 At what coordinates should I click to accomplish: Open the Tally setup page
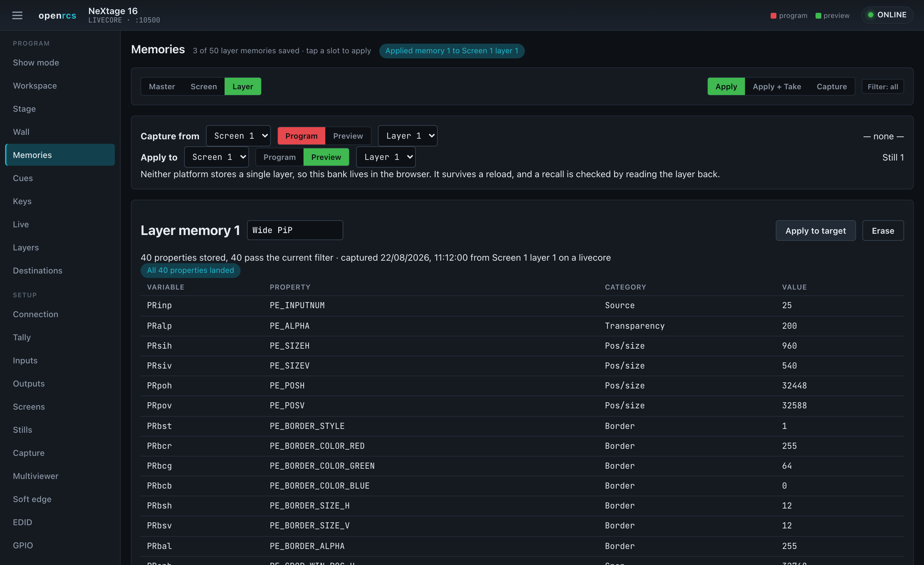coord(60,337)
